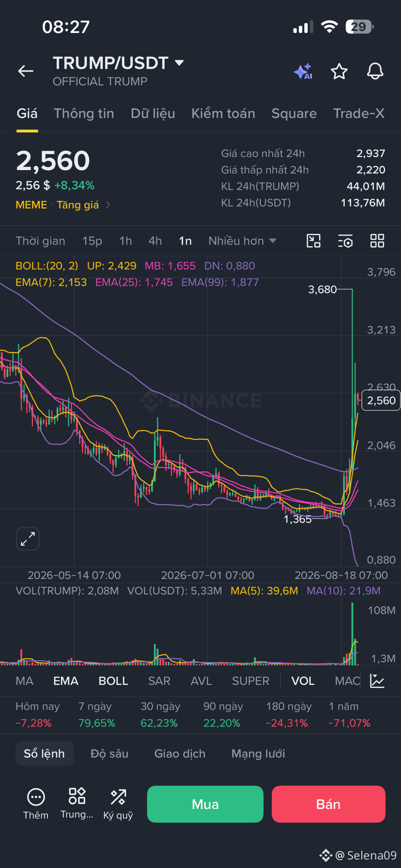Open Dữ liệu tab
The height and width of the screenshot is (868, 401).
point(153,113)
